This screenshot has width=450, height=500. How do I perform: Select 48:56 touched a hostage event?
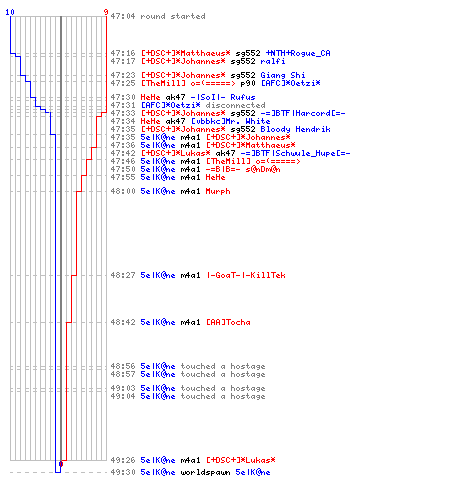click(x=188, y=366)
